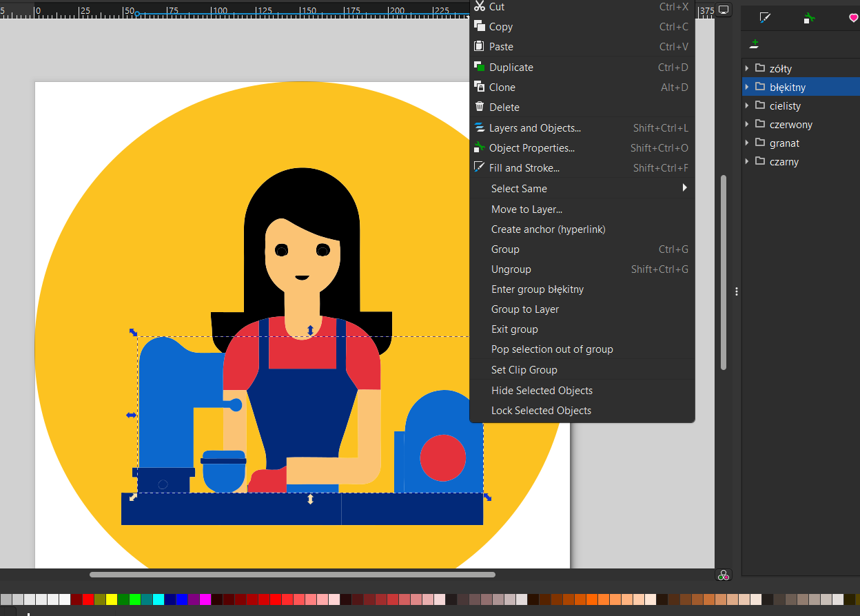This screenshot has height=616, width=860.
Task: Select the czerwony layer row
Action: click(801, 124)
